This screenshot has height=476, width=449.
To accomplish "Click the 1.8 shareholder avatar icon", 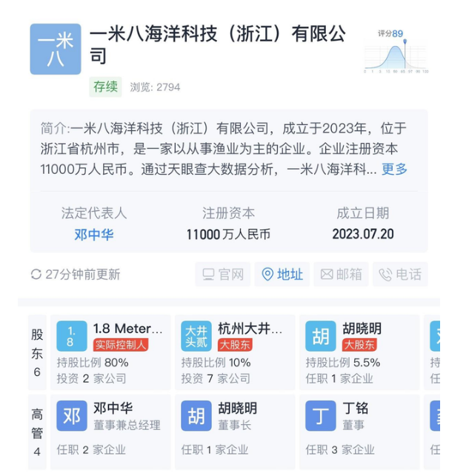I will pyautogui.click(x=72, y=336).
